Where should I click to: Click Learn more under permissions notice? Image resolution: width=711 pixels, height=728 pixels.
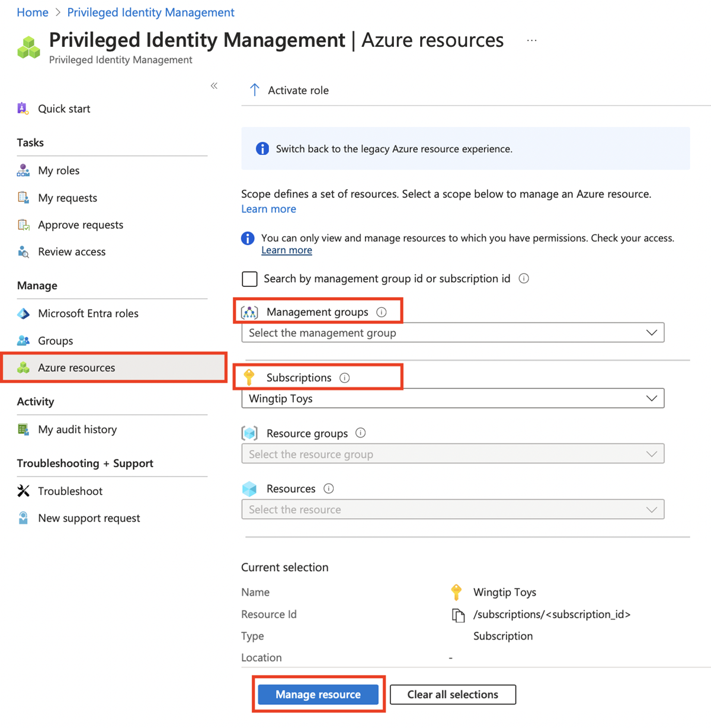(287, 250)
